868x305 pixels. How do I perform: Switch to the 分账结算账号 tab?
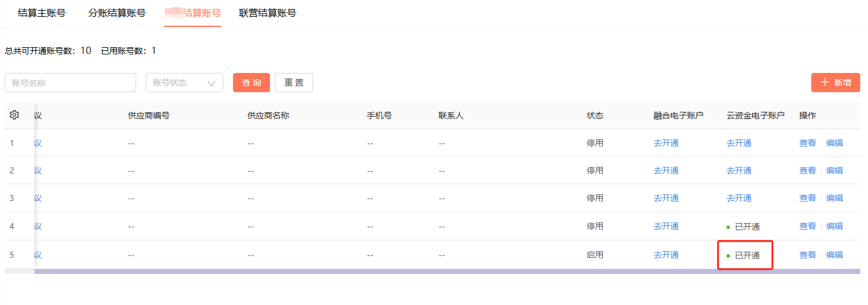[117, 13]
